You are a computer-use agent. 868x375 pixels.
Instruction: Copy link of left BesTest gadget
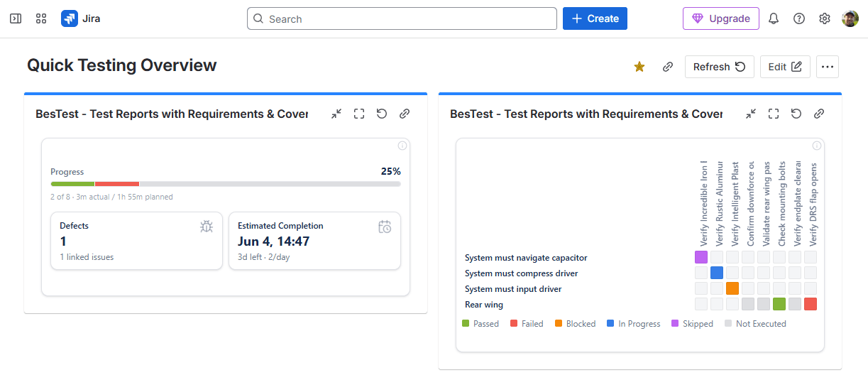[x=405, y=114]
